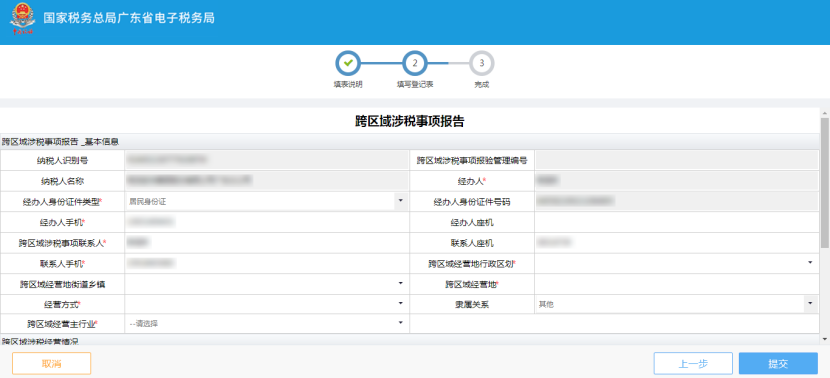Click scrollbar up arrow at form top
Image resolution: width=830 pixels, height=378 pixels.
pos(825,113)
